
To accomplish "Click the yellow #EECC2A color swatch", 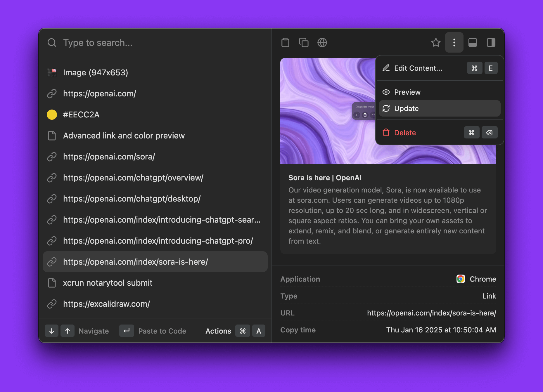I will (x=52, y=115).
